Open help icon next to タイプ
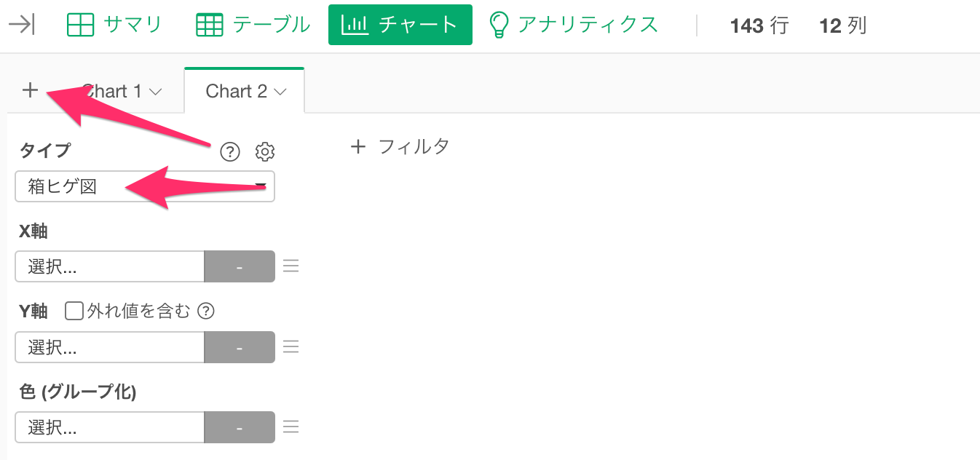This screenshot has height=460, width=980. pyautogui.click(x=230, y=151)
